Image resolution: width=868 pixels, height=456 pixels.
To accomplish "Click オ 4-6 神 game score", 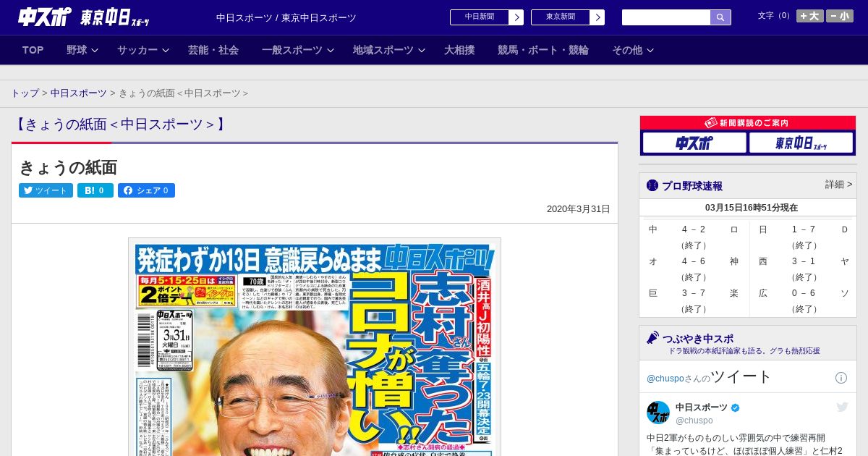I will [694, 269].
